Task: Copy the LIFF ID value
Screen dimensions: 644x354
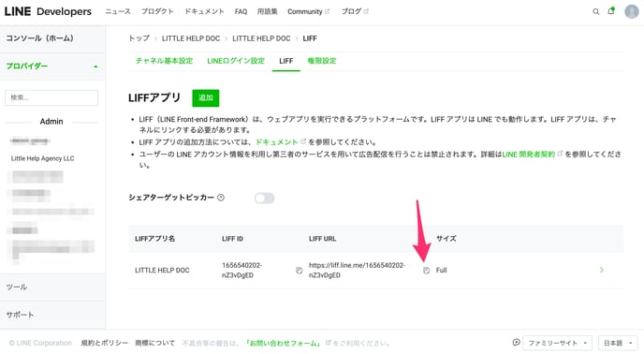Action: (299, 270)
